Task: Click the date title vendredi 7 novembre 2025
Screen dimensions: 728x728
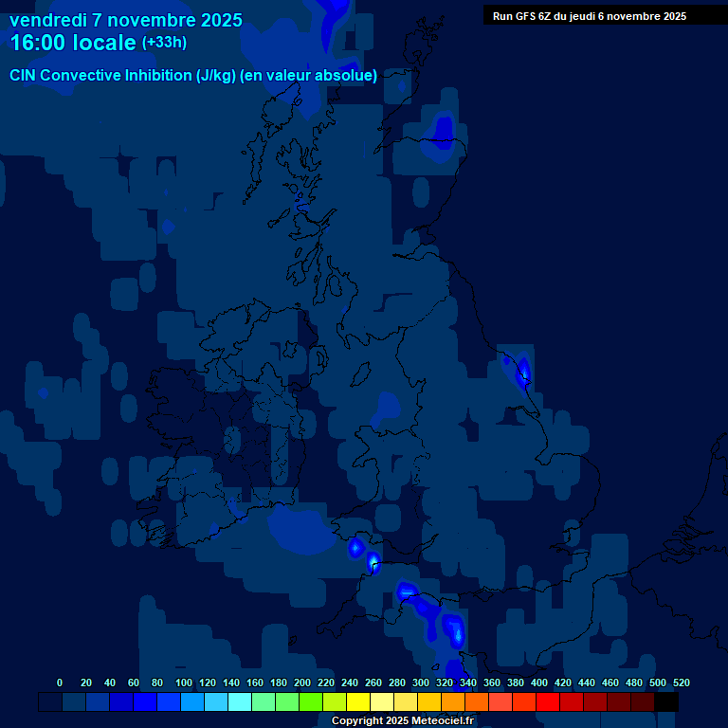Action: coord(125,20)
